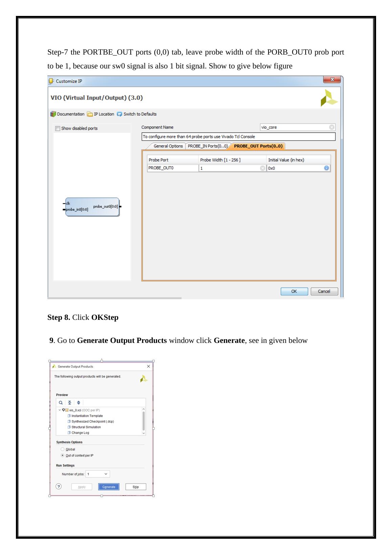
Task: Open the Documentation book icon
Action: coord(53,114)
